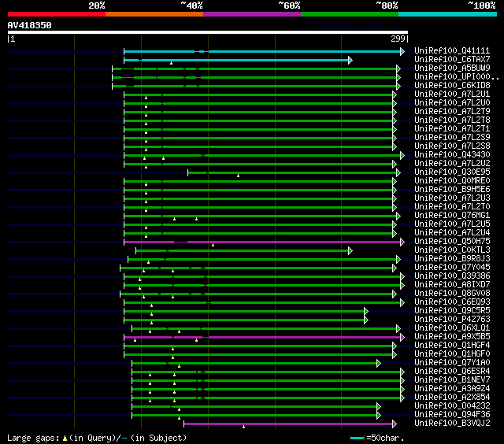This screenshot has width=504, height=444.
Task: Click the UniRef100_A9X5B5 label
Action: coord(452,337)
